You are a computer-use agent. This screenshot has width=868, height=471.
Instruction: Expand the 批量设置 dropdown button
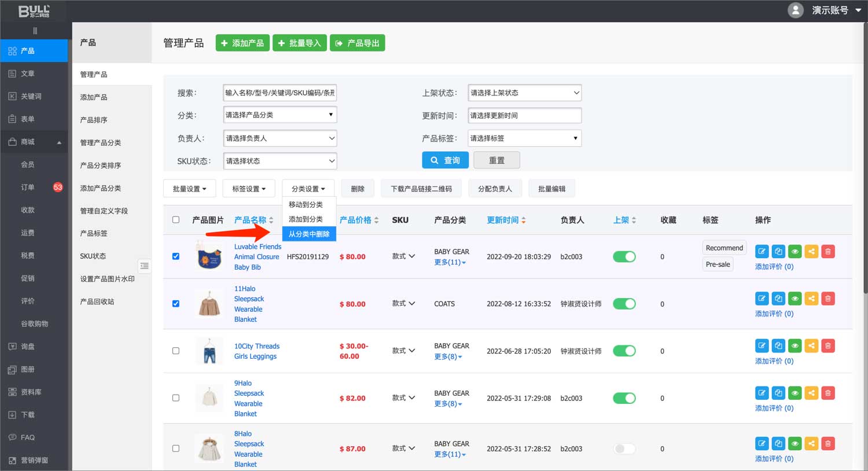pyautogui.click(x=189, y=189)
